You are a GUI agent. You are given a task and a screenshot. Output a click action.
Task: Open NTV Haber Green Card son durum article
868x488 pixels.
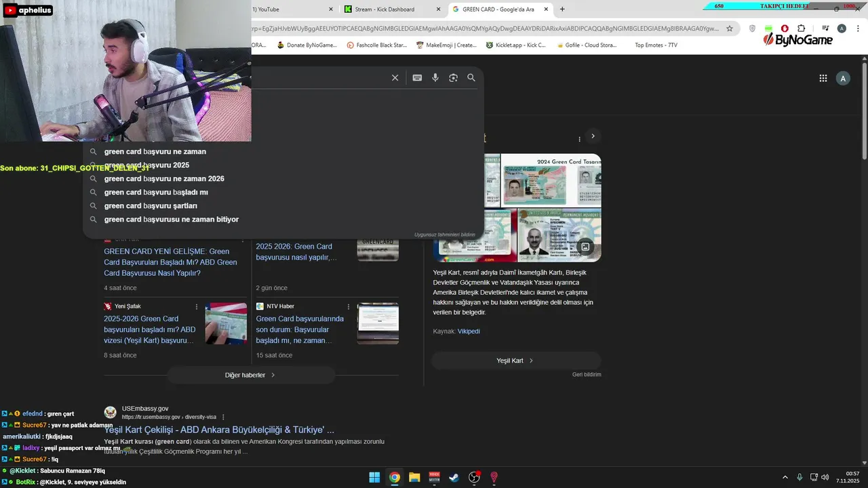pyautogui.click(x=300, y=329)
